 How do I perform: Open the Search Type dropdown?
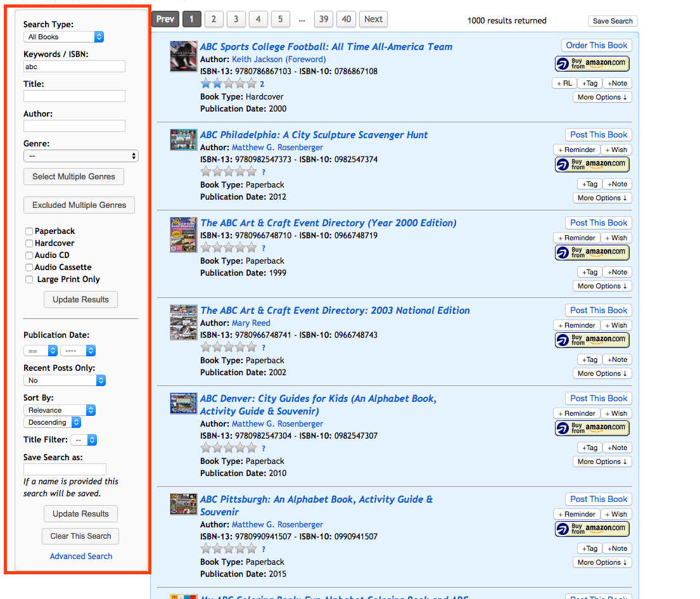[x=63, y=37]
